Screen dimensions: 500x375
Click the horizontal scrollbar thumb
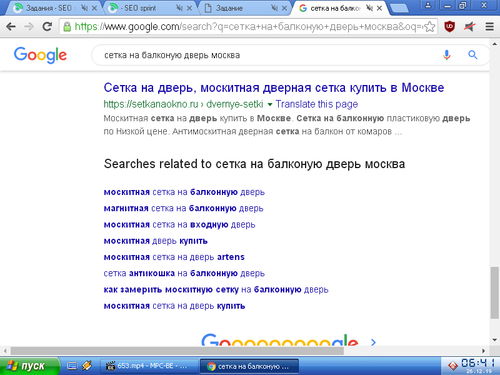click(177, 351)
